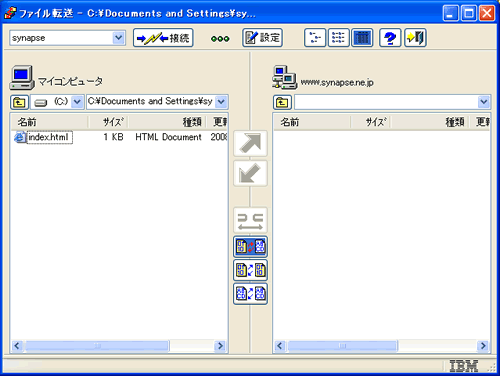
Task: Click the 1 KB size cell
Action: click(x=113, y=137)
